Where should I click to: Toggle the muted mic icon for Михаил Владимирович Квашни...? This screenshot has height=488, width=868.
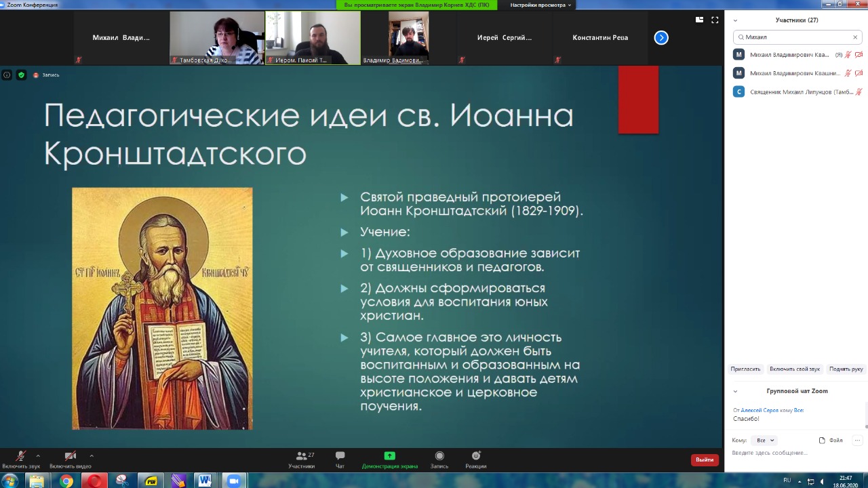point(848,73)
